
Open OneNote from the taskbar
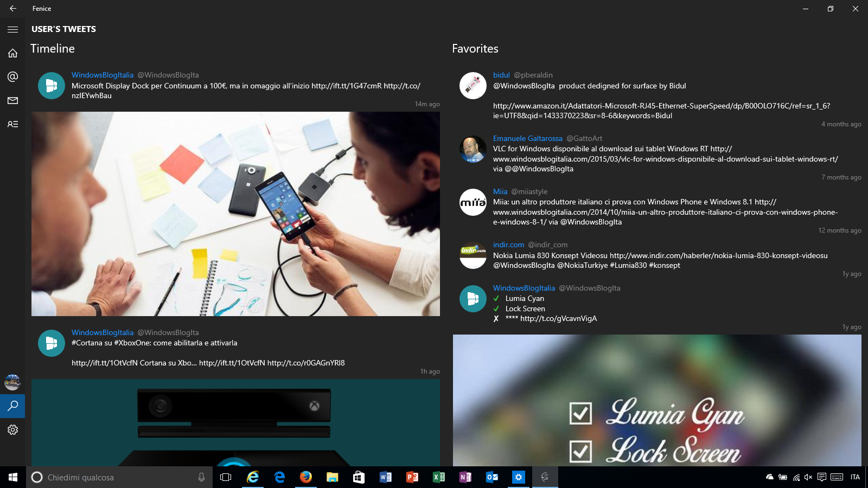pos(465,477)
